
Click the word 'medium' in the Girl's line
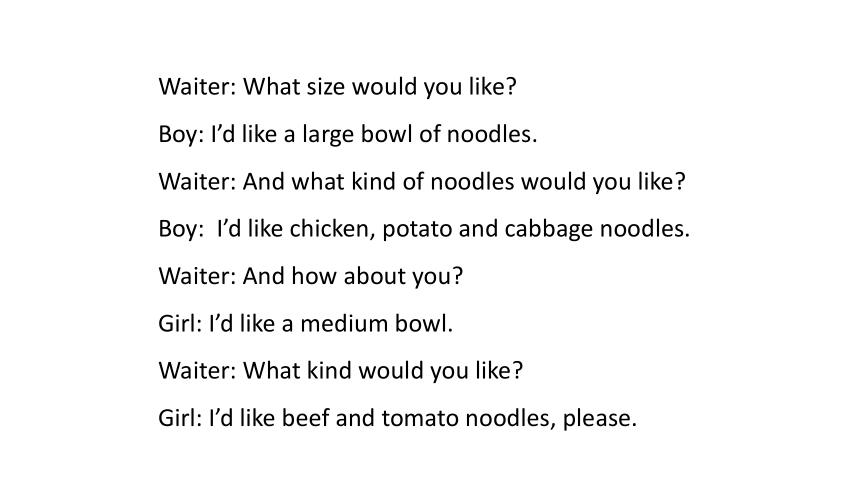336,324
